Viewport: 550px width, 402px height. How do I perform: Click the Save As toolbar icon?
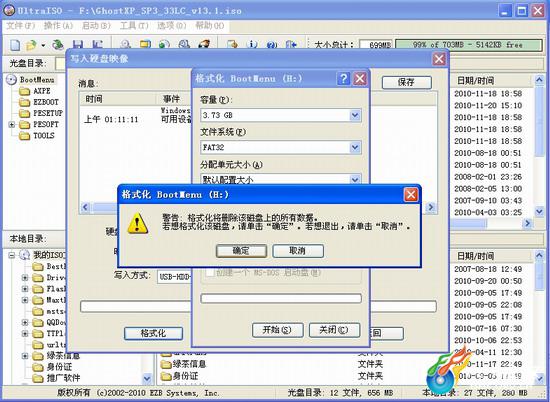point(97,45)
